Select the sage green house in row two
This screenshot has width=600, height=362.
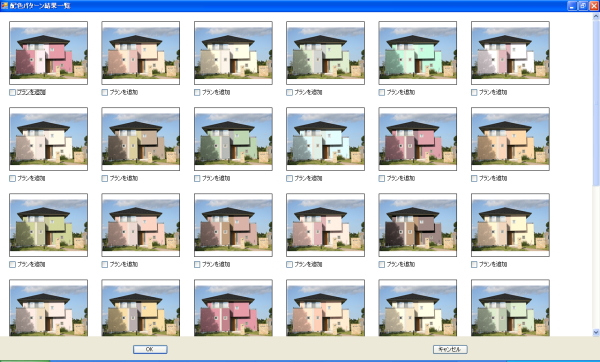point(233,139)
